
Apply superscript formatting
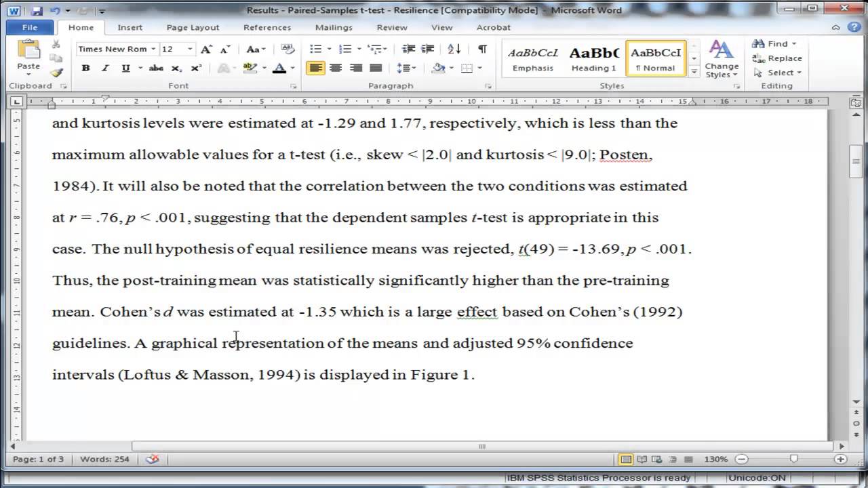click(196, 68)
